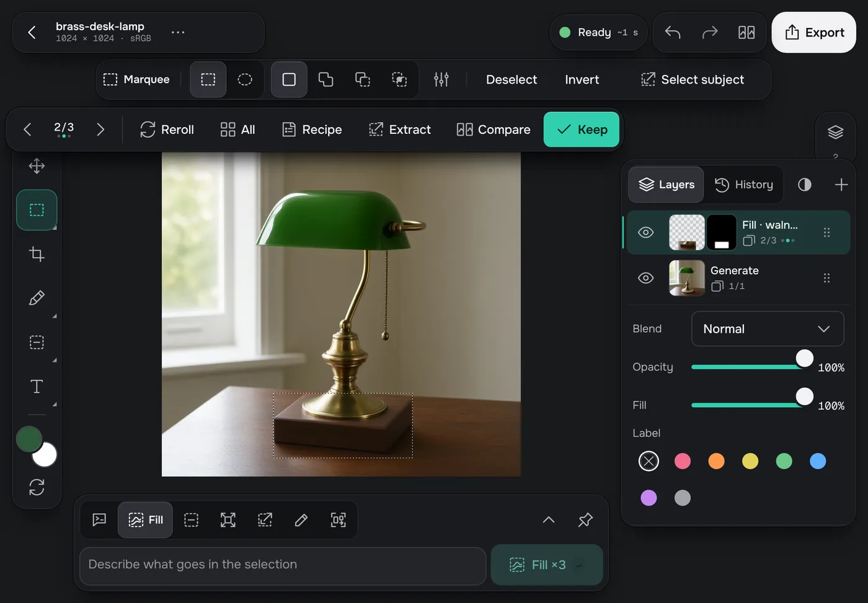Swap foreground and background colors
The width and height of the screenshot is (868, 603).
37,487
